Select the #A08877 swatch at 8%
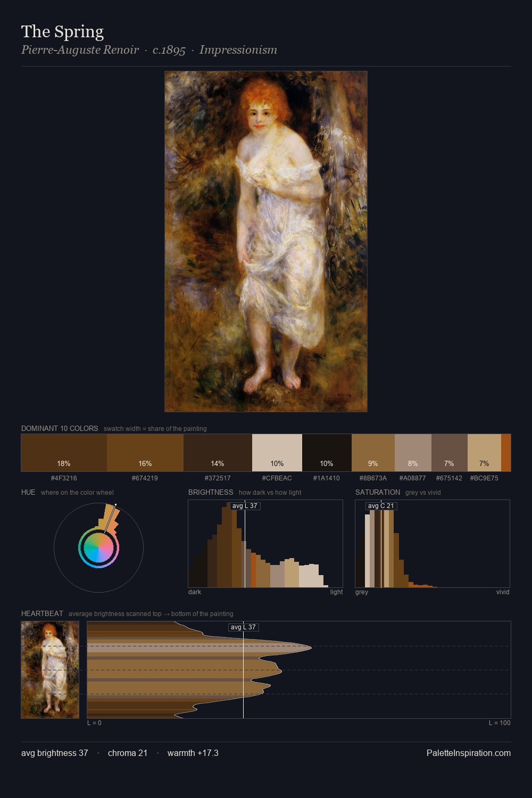Screen dimensions: 532x798 coord(413,453)
